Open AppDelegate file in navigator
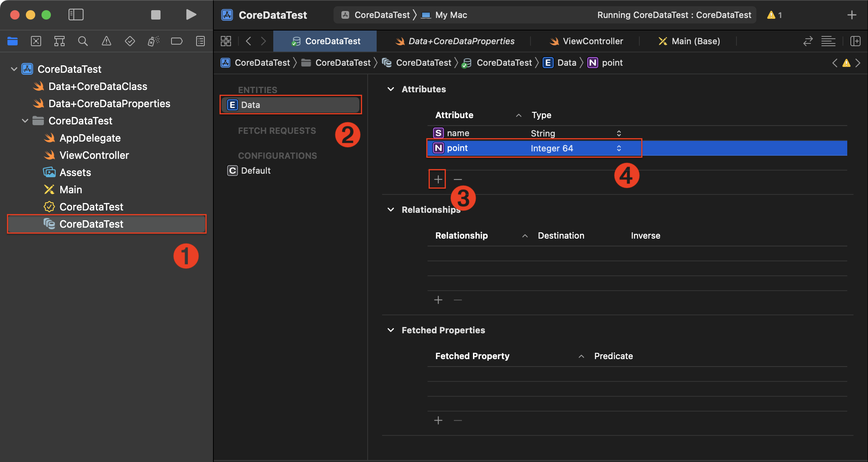Image resolution: width=868 pixels, height=462 pixels. [90, 138]
